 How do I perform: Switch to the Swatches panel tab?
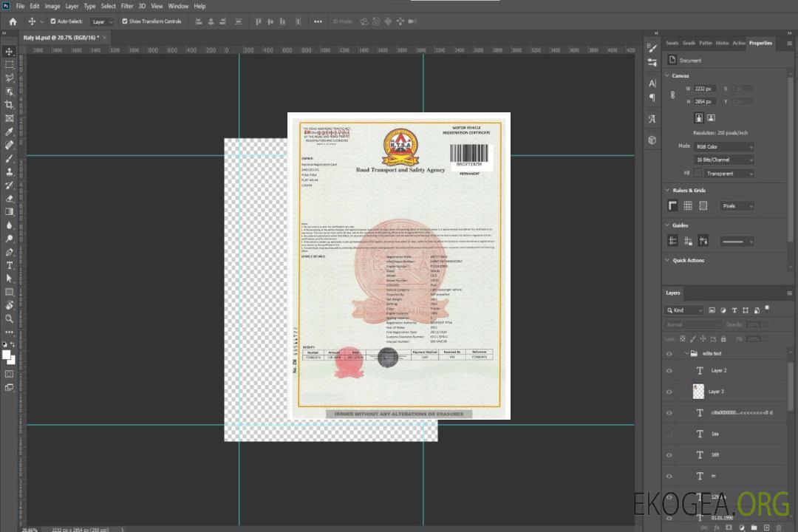click(672, 43)
